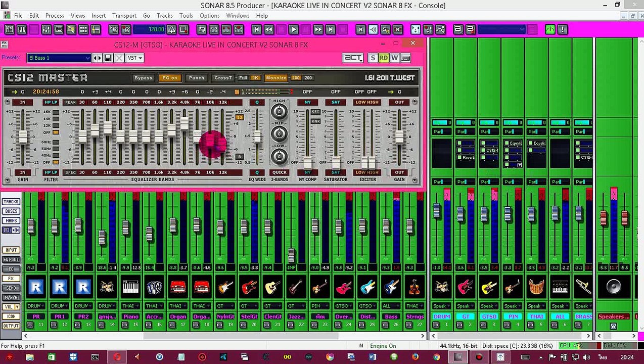Image resolution: width=644 pixels, height=364 pixels.
Task: Click the Bass track blue guitar icon
Action: coord(391,288)
